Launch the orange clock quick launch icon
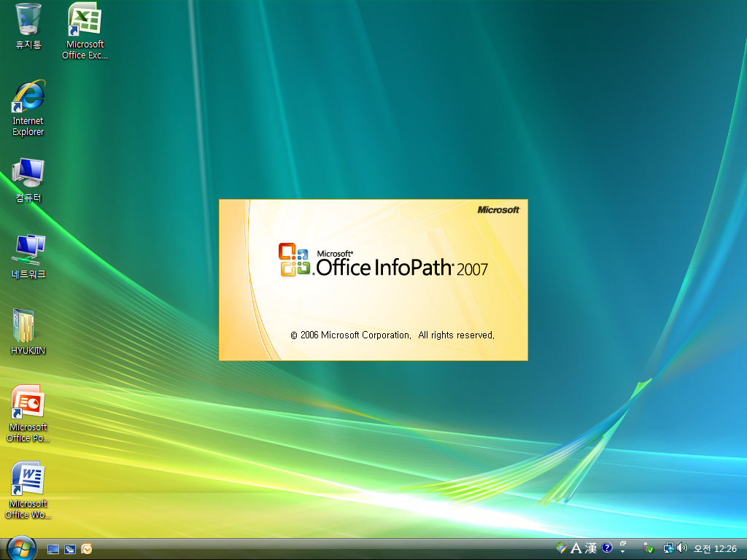The image size is (747, 560). 87,550
